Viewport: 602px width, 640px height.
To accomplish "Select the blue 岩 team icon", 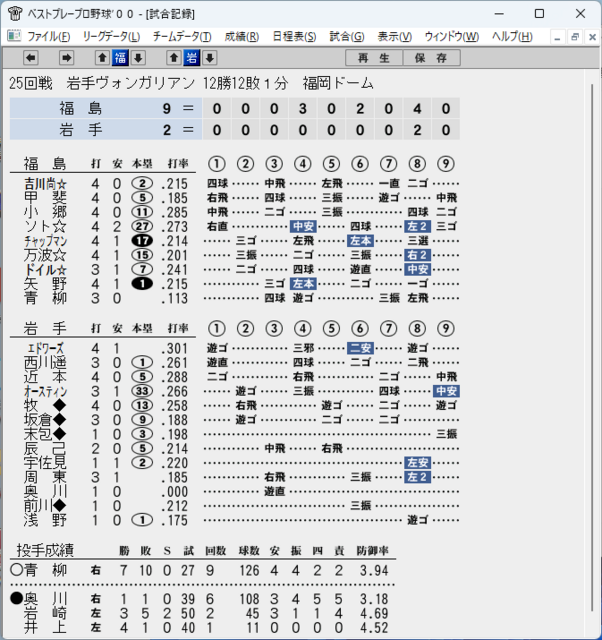I will point(191,58).
